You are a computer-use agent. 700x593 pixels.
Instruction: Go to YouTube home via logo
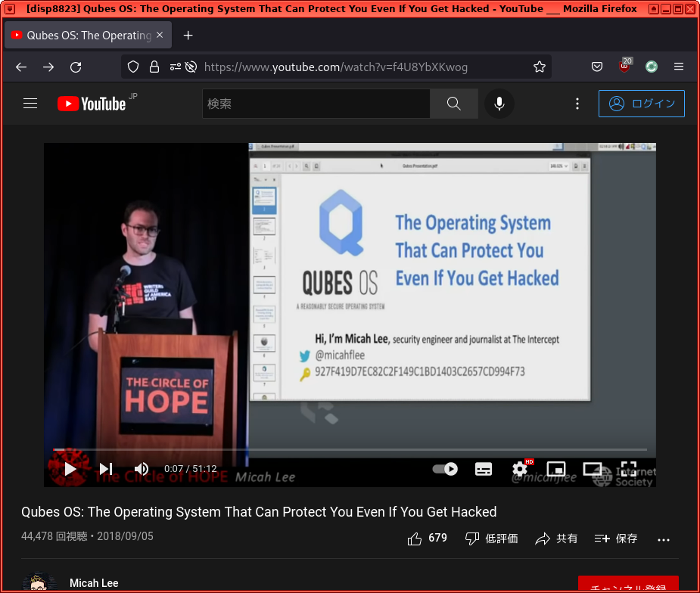tap(92, 104)
